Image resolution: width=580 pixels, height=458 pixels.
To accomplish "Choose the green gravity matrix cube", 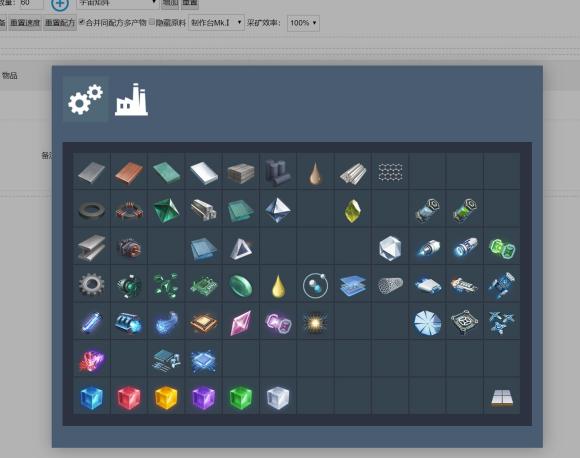I will point(241,398).
